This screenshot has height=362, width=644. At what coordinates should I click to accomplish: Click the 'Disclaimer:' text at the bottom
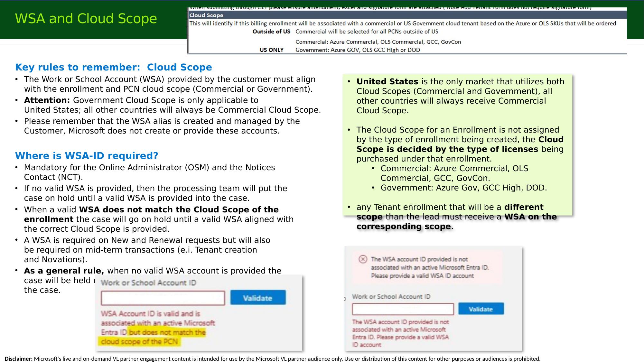19,359
